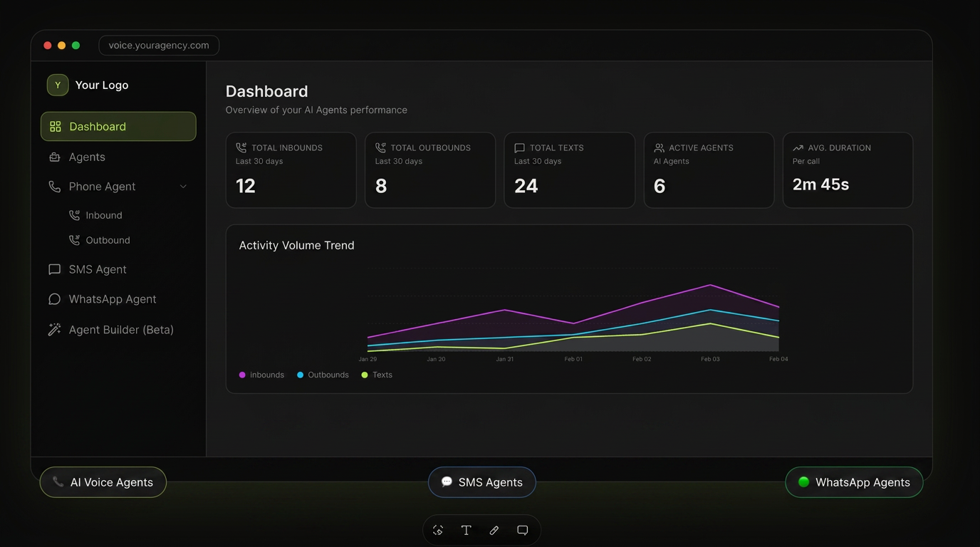The height and width of the screenshot is (547, 980).
Task: Toggle Inbounds series in chart legend
Action: [261, 375]
